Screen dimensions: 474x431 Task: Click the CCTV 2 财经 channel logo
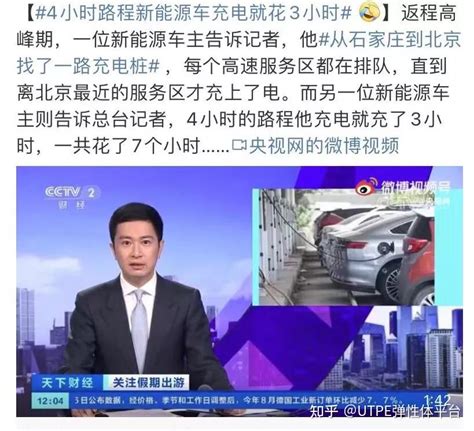(73, 197)
